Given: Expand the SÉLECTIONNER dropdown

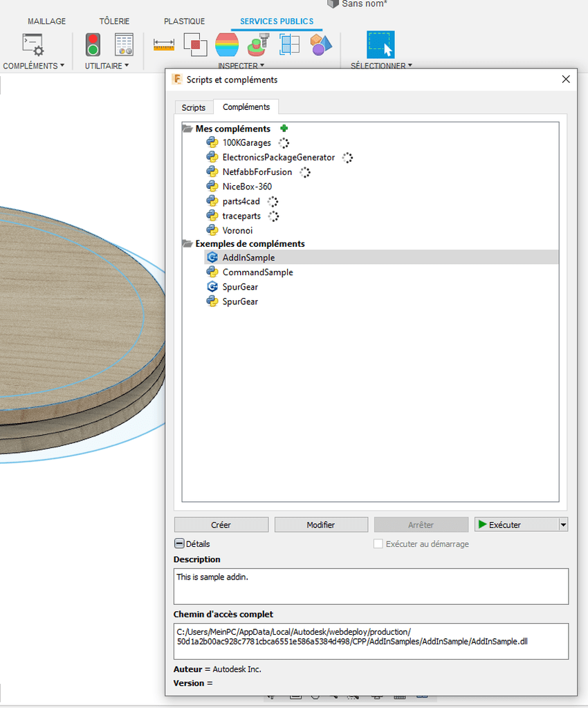Looking at the screenshot, I should click(x=382, y=66).
